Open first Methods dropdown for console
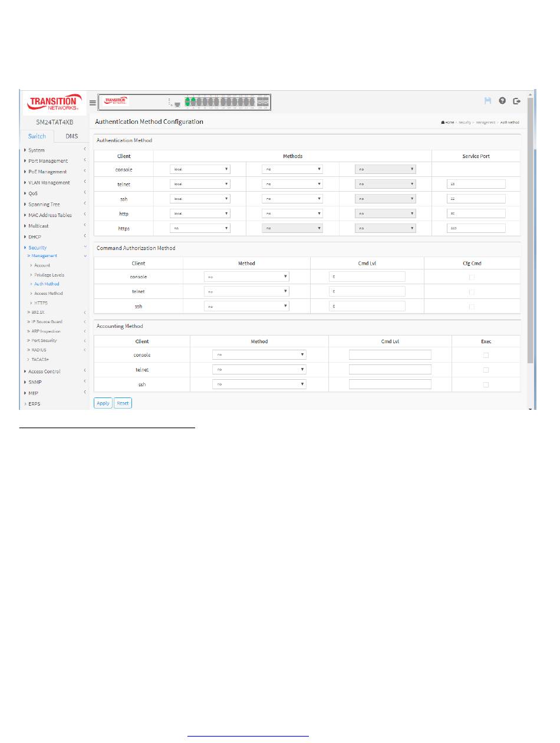The image size is (560, 743). tap(199, 169)
